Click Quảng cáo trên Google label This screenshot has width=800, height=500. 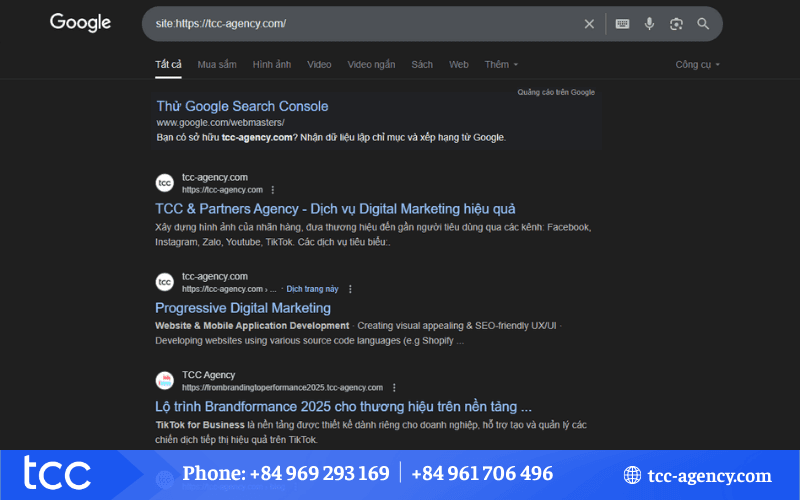coord(556,92)
